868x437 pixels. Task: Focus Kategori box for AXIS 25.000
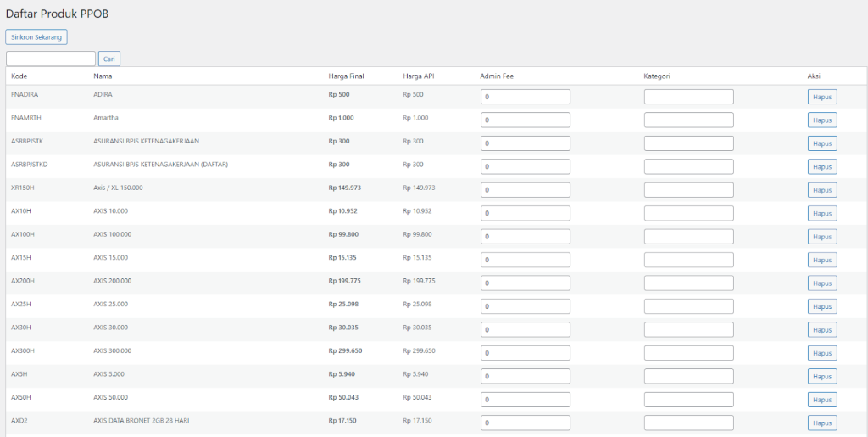coord(688,306)
